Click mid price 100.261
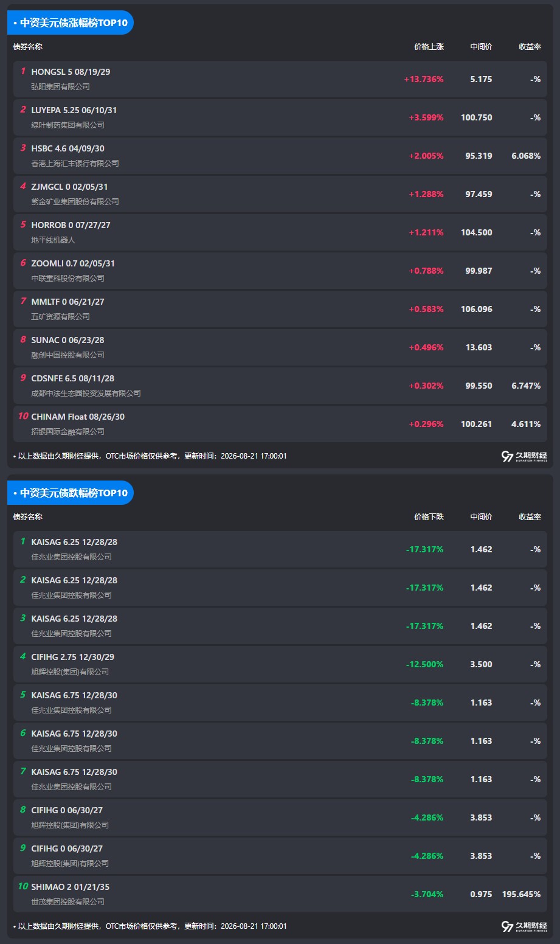Screen dimensions: 560x944 pos(477,424)
